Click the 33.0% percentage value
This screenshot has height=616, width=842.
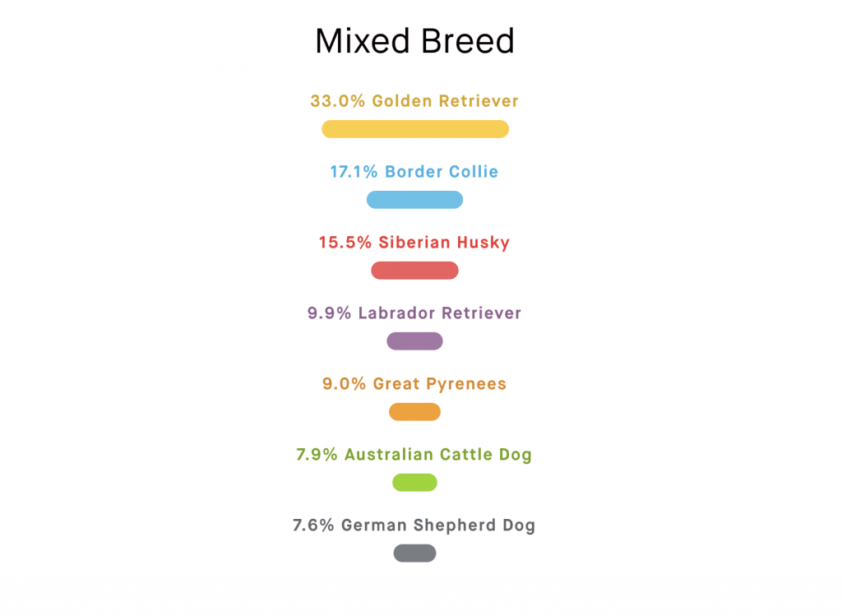337,101
